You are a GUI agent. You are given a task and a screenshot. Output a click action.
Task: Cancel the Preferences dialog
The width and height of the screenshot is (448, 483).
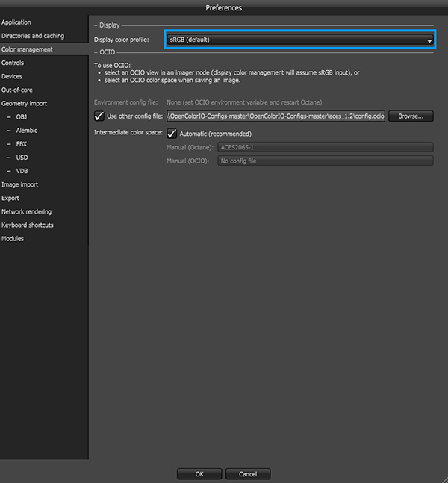click(x=248, y=474)
